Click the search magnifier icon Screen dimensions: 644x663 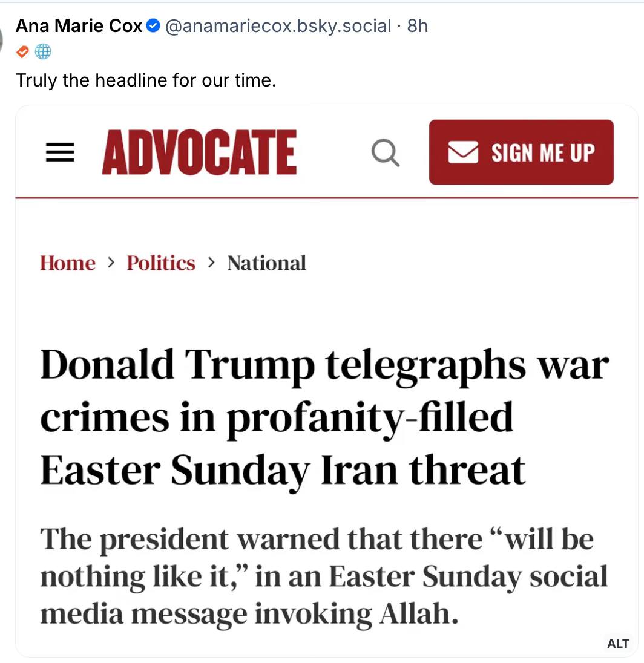point(385,152)
